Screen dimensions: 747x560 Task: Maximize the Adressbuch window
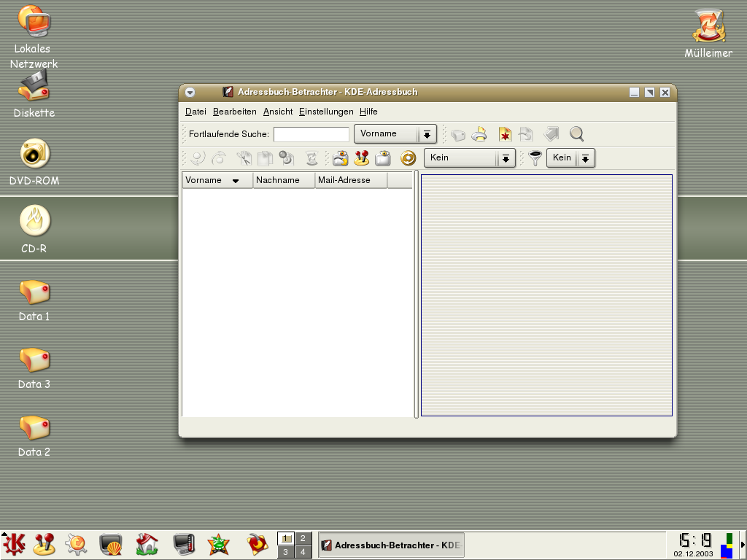pos(650,93)
